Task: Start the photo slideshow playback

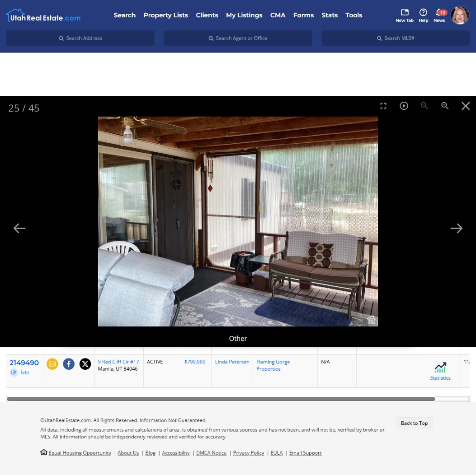Action: (x=404, y=106)
